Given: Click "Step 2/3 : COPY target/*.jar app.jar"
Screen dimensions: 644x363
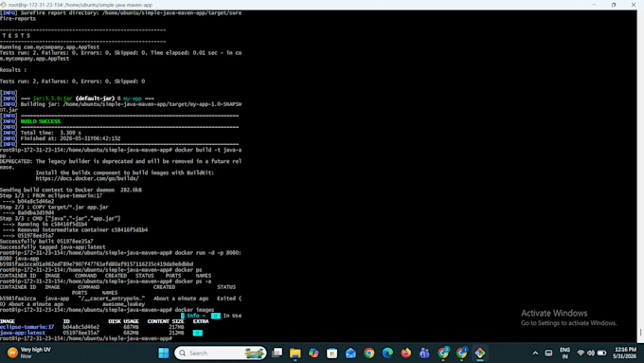Looking at the screenshot, I should click(x=54, y=208).
